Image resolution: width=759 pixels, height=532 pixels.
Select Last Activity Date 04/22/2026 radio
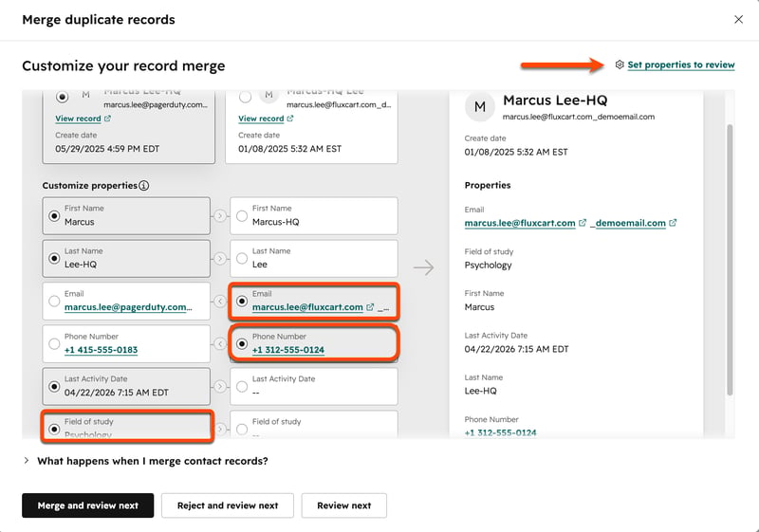tap(54, 386)
